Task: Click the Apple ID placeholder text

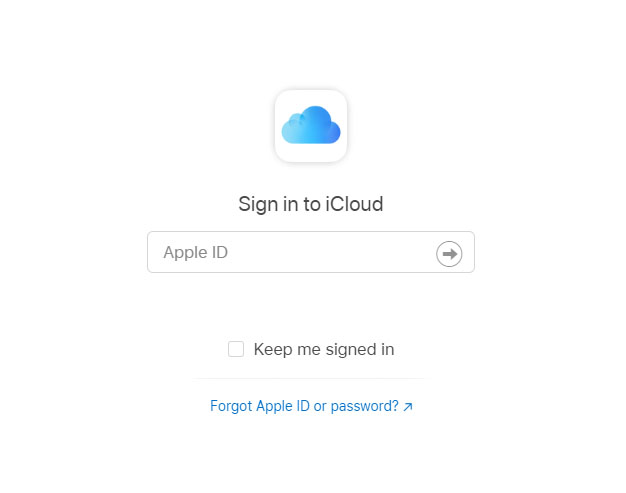Action: pos(195,253)
